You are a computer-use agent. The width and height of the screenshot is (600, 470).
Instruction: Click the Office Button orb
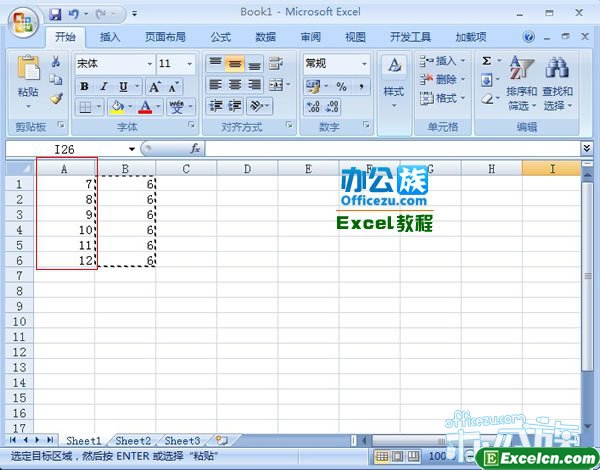click(x=23, y=22)
